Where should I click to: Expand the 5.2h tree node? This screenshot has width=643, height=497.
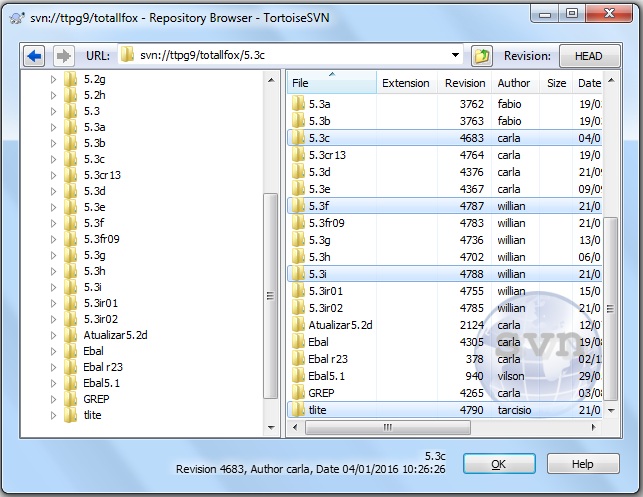pyautogui.click(x=53, y=95)
